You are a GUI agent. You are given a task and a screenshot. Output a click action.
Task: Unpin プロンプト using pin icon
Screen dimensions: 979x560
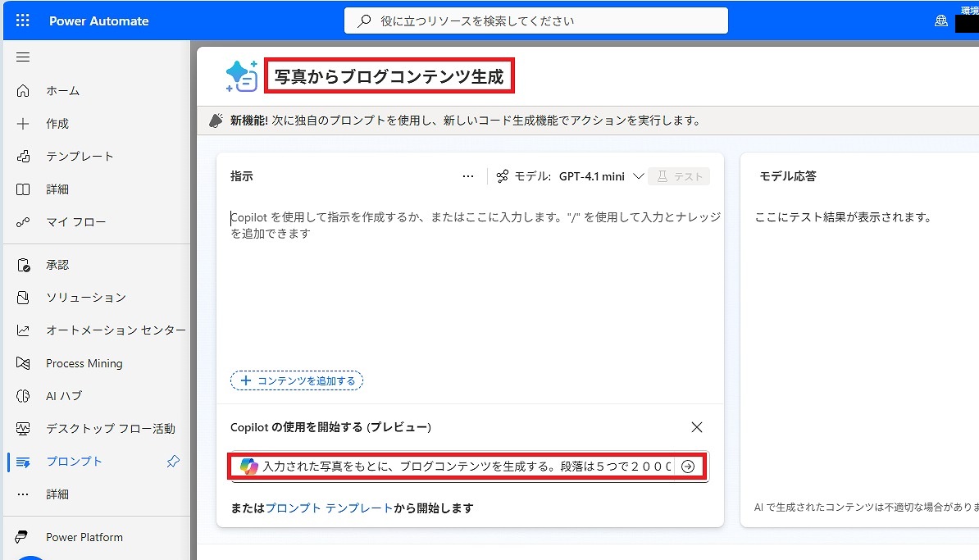(173, 462)
